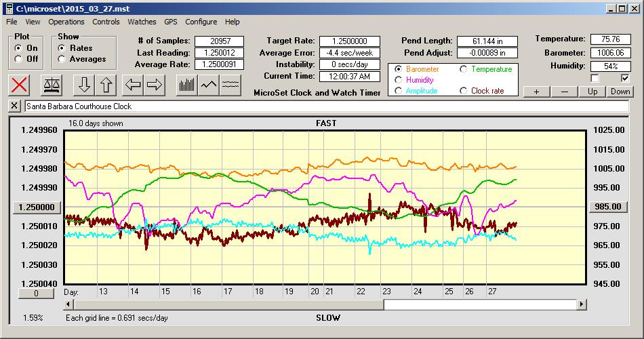Click the Up button
The height and width of the screenshot is (339, 644).
[x=592, y=92]
